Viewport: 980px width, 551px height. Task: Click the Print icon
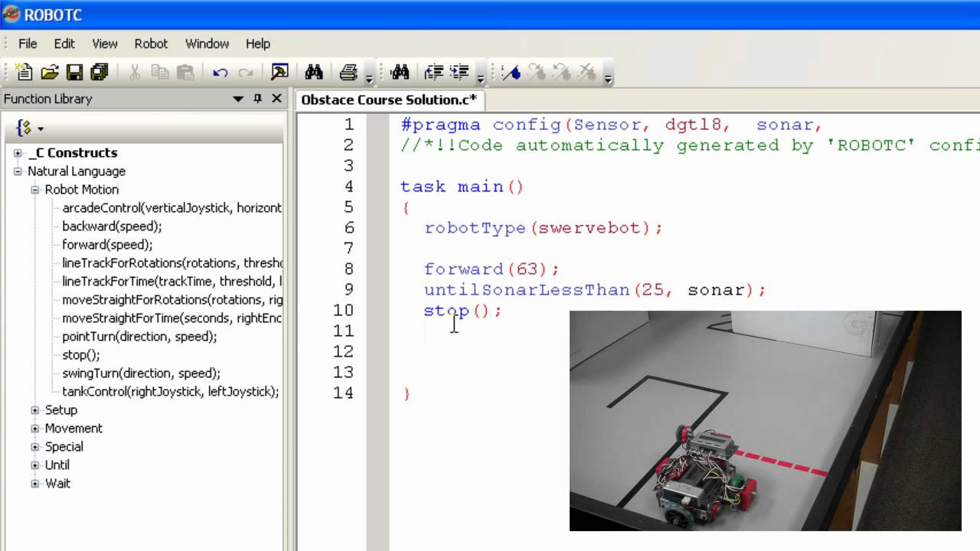coord(348,73)
